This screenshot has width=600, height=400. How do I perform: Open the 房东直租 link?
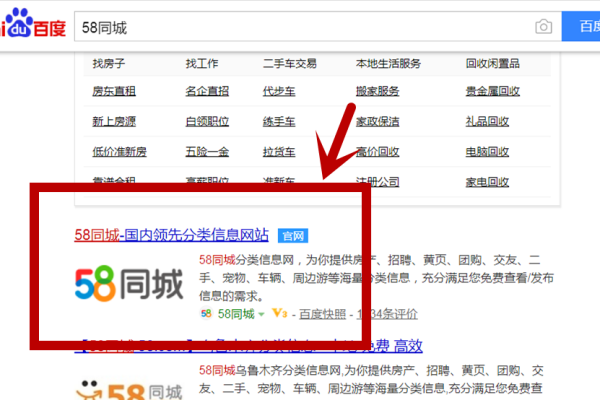[113, 92]
